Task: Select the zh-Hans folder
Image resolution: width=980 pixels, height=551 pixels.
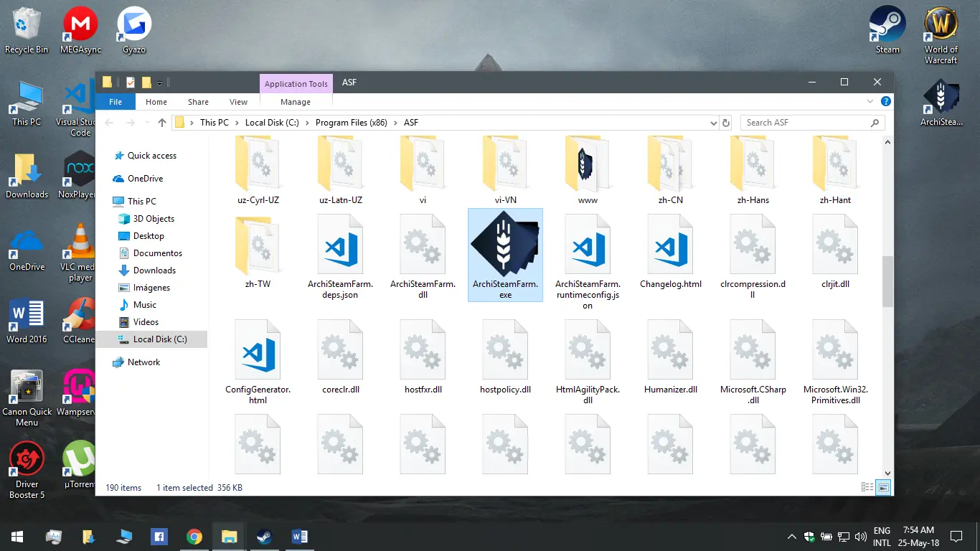Action: [x=753, y=171]
